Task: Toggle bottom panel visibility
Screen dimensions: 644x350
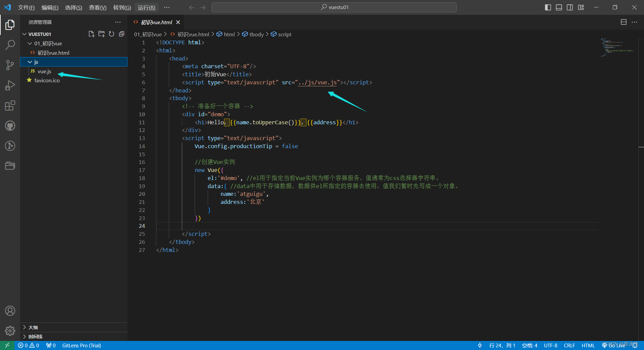Action: [x=559, y=7]
